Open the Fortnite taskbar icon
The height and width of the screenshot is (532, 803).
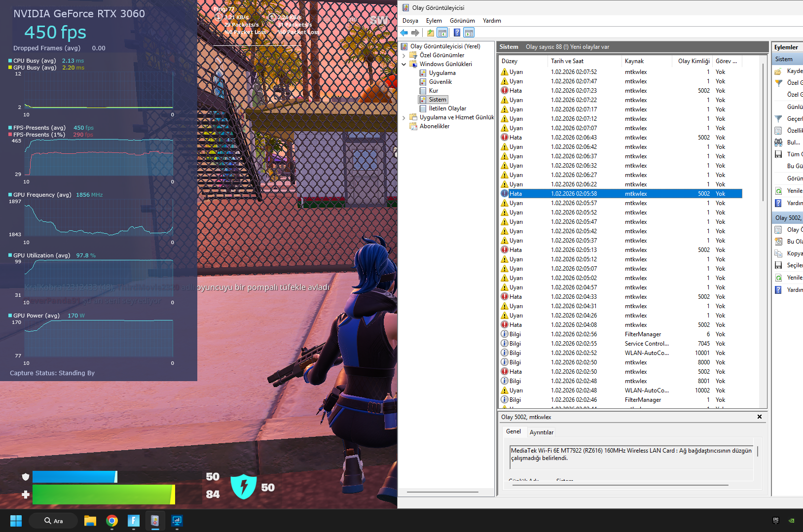(x=134, y=521)
